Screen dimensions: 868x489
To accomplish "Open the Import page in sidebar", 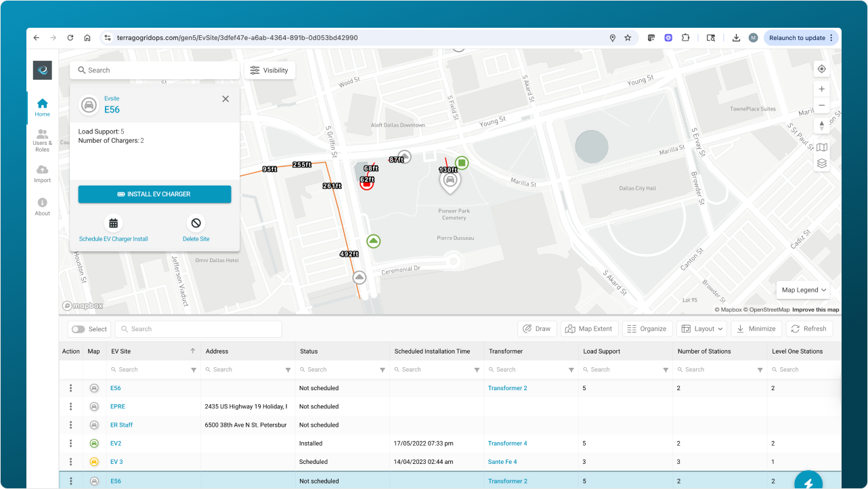I will click(x=42, y=173).
